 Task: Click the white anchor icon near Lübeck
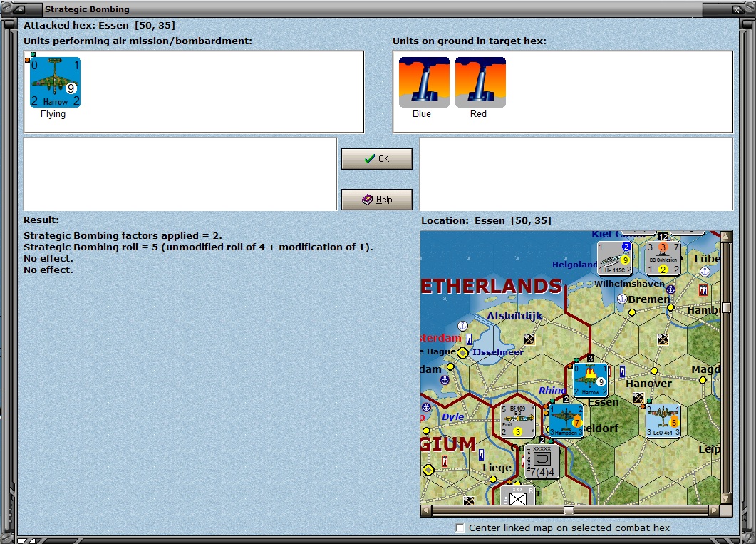(705, 272)
